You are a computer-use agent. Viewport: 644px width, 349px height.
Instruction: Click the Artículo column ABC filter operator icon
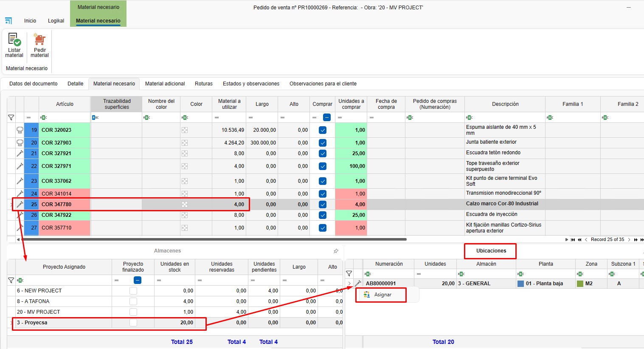coord(43,118)
